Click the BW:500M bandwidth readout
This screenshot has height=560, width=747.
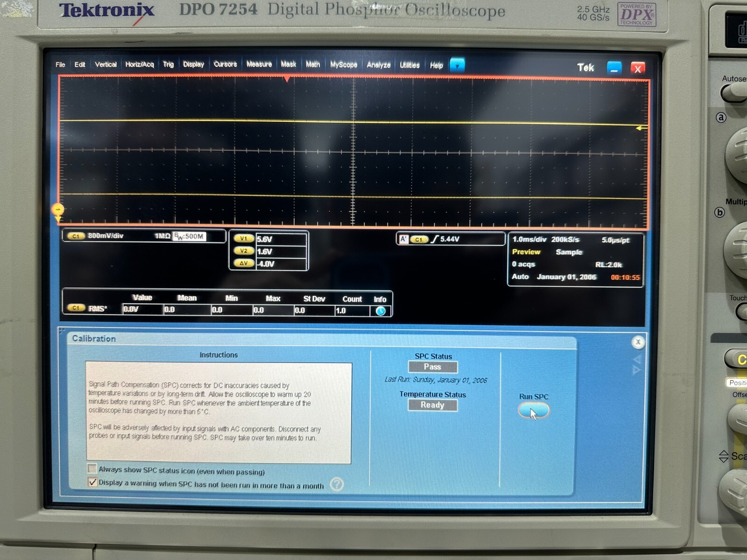click(x=189, y=237)
